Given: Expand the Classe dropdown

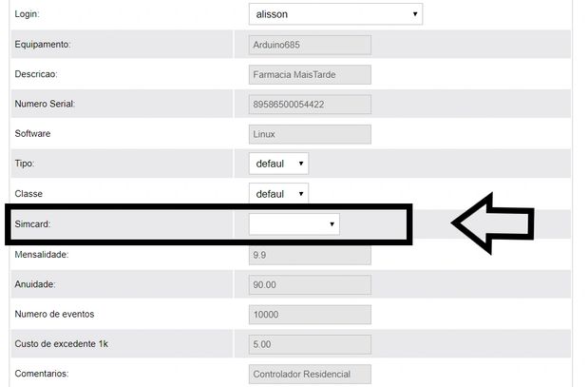Looking at the screenshot, I should point(278,194).
